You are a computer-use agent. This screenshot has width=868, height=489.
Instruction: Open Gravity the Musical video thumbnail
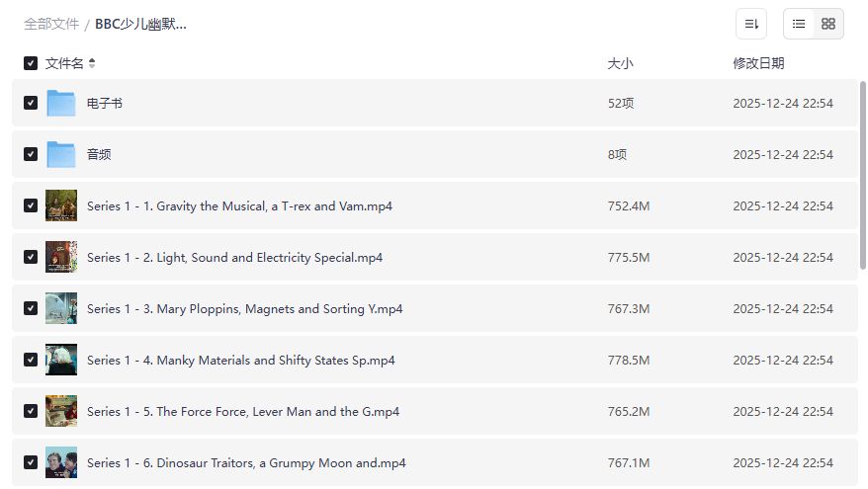click(61, 205)
